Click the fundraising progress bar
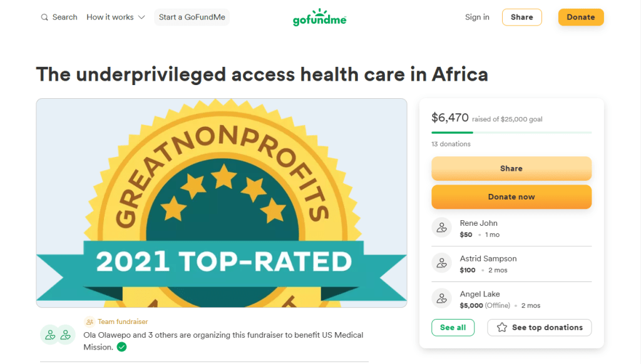This screenshot has width=641, height=364. (x=511, y=133)
